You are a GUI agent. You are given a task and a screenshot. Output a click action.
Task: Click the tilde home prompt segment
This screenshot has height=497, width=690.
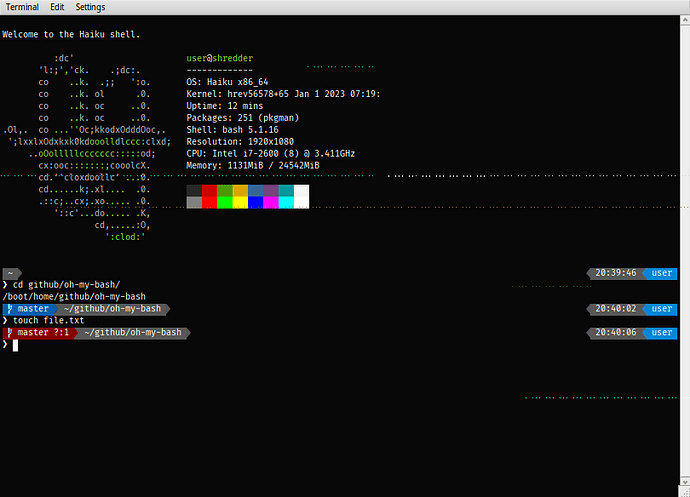tap(12, 273)
